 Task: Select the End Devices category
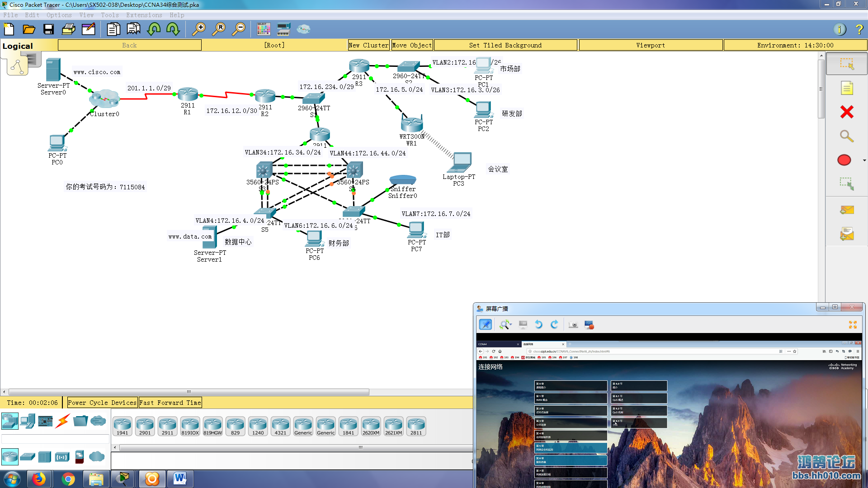click(27, 421)
